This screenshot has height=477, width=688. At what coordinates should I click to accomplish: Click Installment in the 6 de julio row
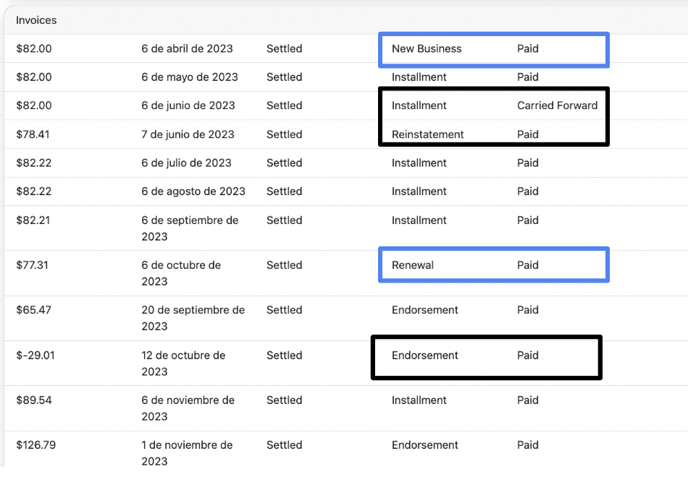pyautogui.click(x=419, y=163)
